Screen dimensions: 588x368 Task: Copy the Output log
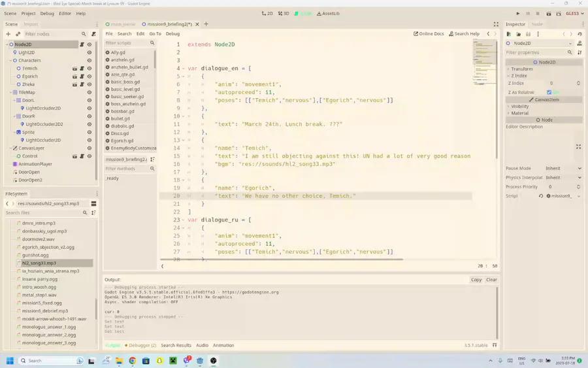pyautogui.click(x=476, y=280)
